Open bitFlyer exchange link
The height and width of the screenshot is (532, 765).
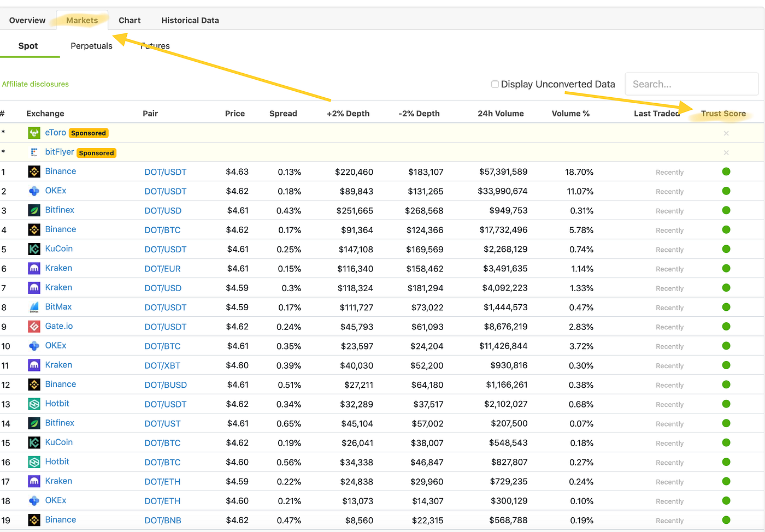coord(60,152)
